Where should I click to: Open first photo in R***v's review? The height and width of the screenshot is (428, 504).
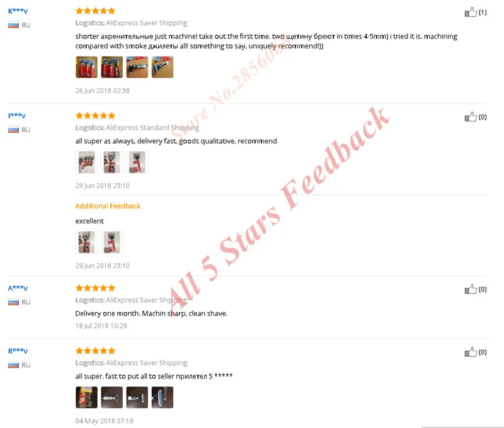pyautogui.click(x=86, y=398)
